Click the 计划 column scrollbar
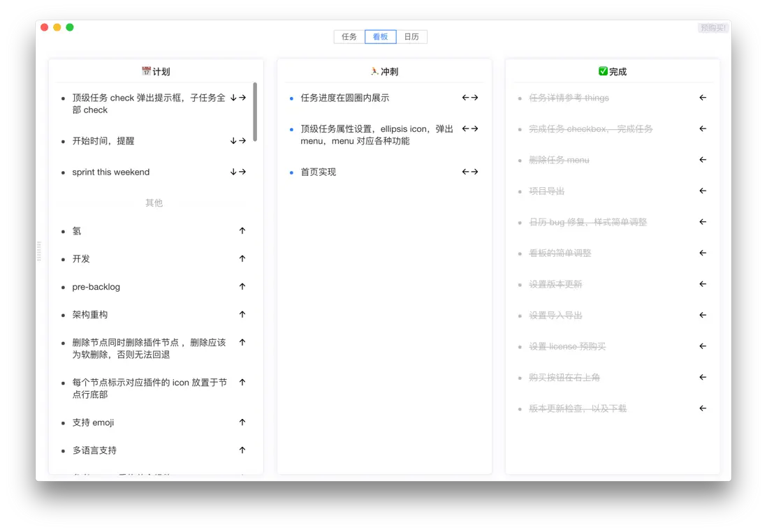767x532 pixels. [x=255, y=112]
